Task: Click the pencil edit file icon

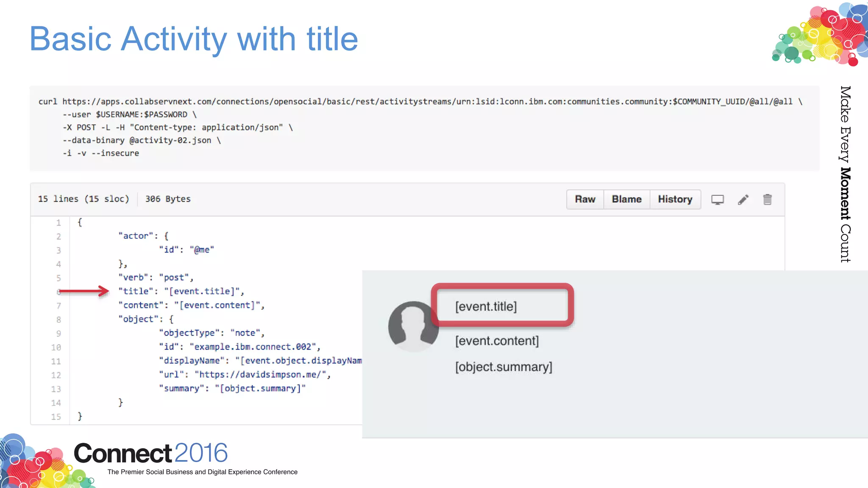Action: pos(743,200)
